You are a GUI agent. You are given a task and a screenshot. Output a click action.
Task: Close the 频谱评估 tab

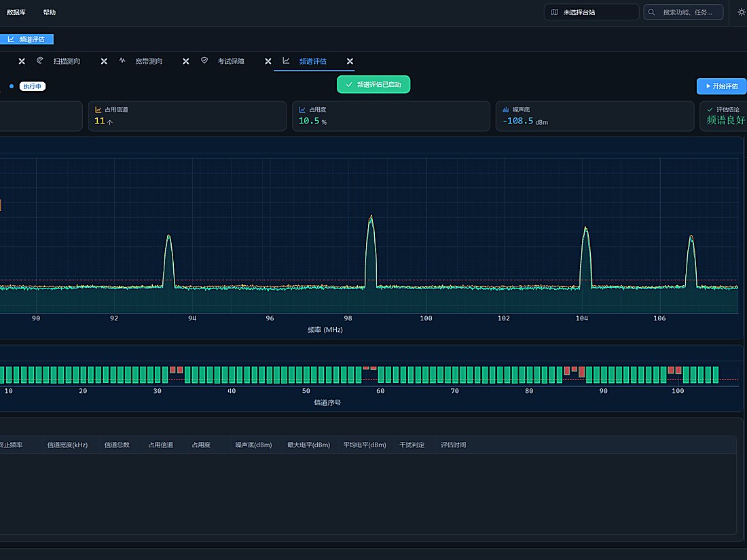(x=350, y=61)
